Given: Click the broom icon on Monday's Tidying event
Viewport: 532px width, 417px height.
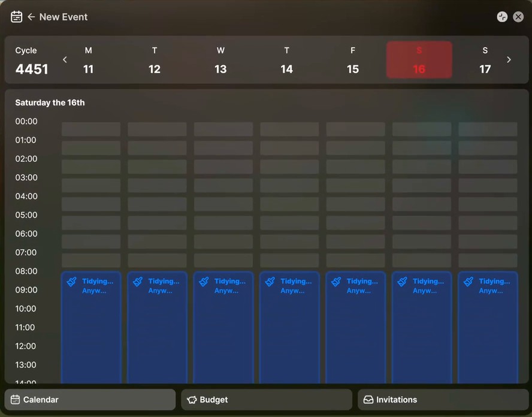Looking at the screenshot, I should pyautogui.click(x=71, y=282).
